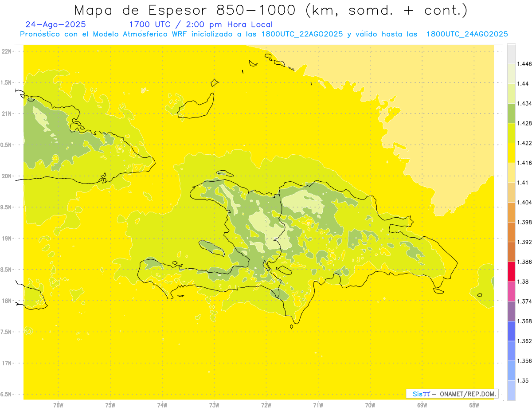
Task: Click the legend value 1.38
Action: click(524, 282)
